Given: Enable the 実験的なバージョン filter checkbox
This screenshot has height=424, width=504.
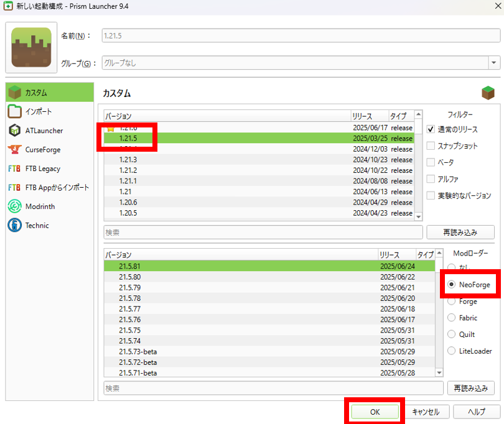Looking at the screenshot, I should tap(431, 195).
